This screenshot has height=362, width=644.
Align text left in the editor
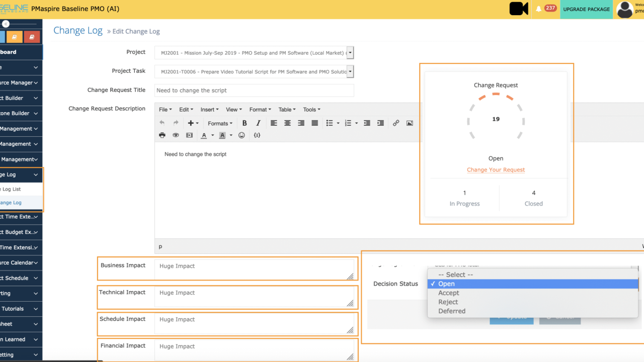coord(274,123)
